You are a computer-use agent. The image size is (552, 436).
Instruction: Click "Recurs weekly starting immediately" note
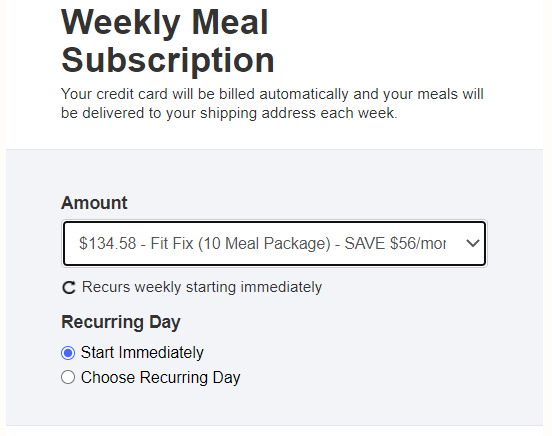(202, 287)
